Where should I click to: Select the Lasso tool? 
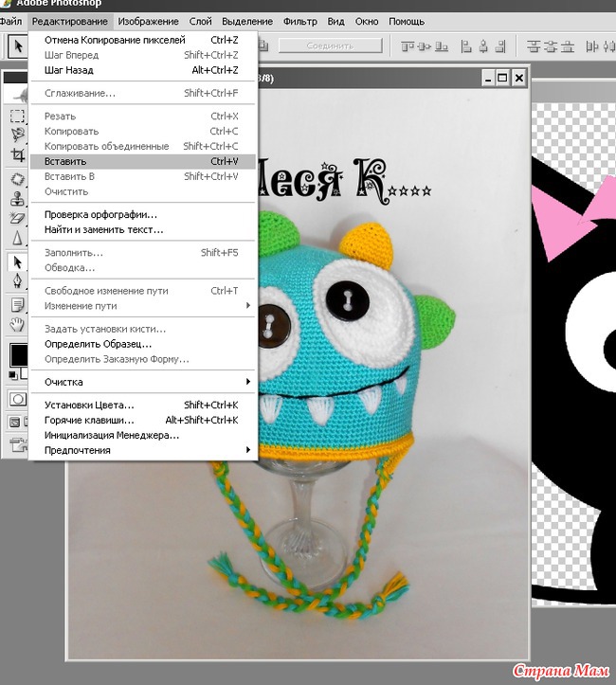tap(17, 135)
